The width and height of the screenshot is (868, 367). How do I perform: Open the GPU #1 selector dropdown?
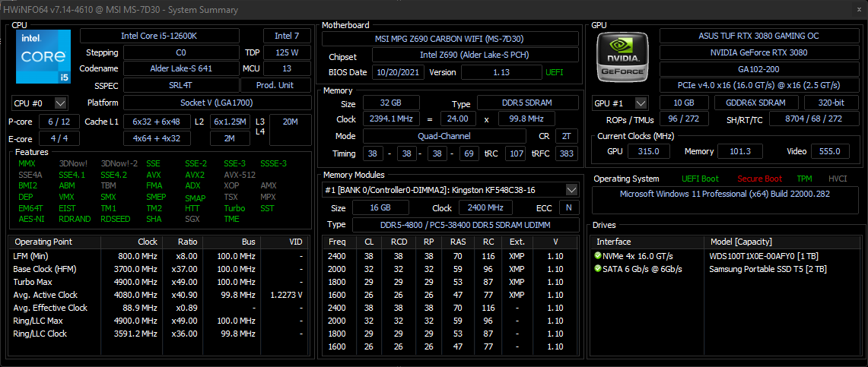tap(619, 103)
